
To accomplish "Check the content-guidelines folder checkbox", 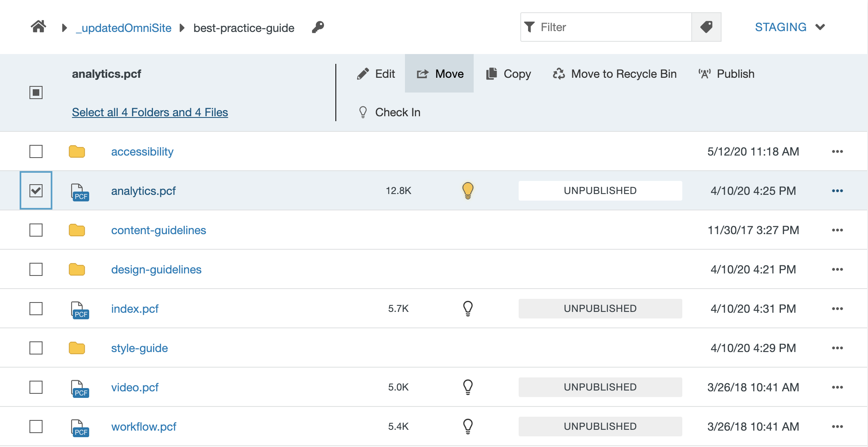I will (36, 230).
